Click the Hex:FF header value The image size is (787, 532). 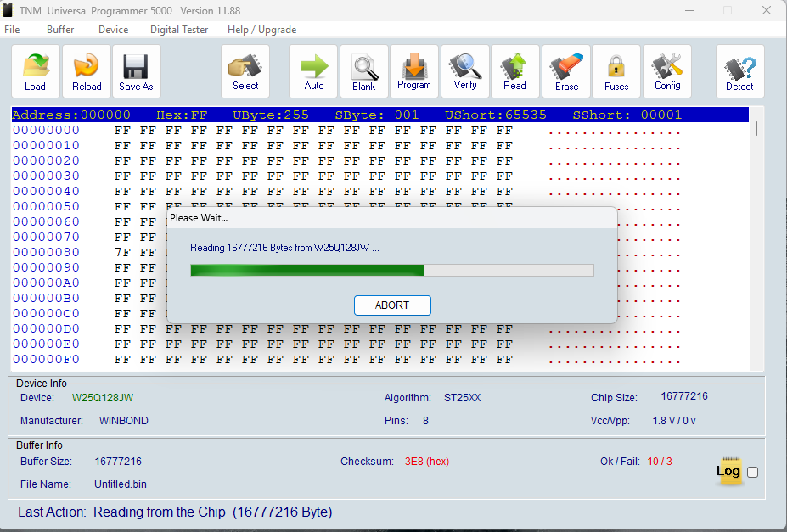click(x=182, y=115)
